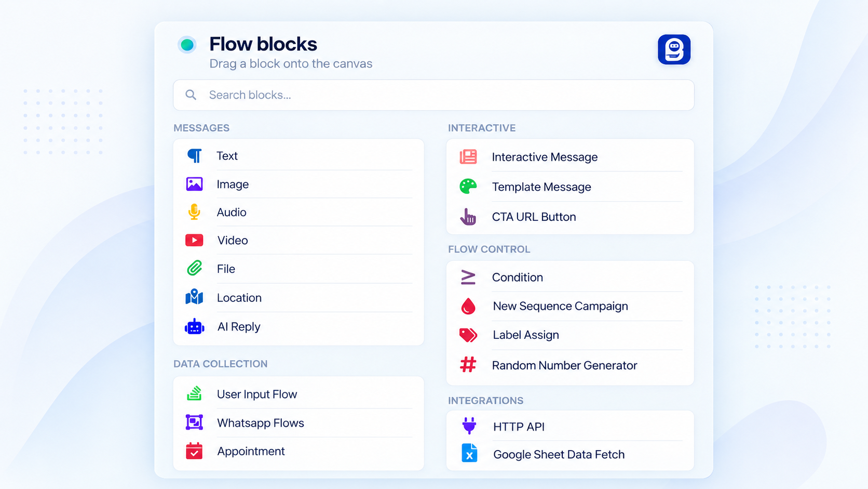Image resolution: width=868 pixels, height=489 pixels.
Task: Select the HTTP API plug icon
Action: point(469,426)
